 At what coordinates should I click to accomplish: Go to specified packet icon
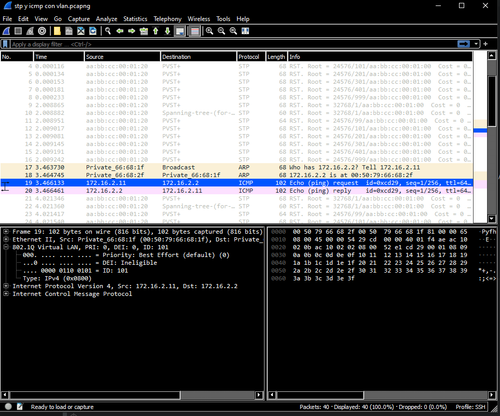(144, 31)
